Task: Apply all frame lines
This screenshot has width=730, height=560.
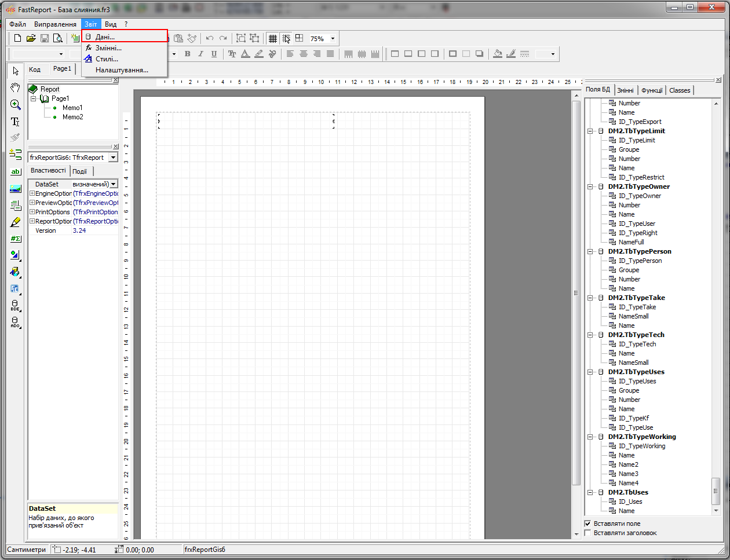Action: (x=452, y=54)
